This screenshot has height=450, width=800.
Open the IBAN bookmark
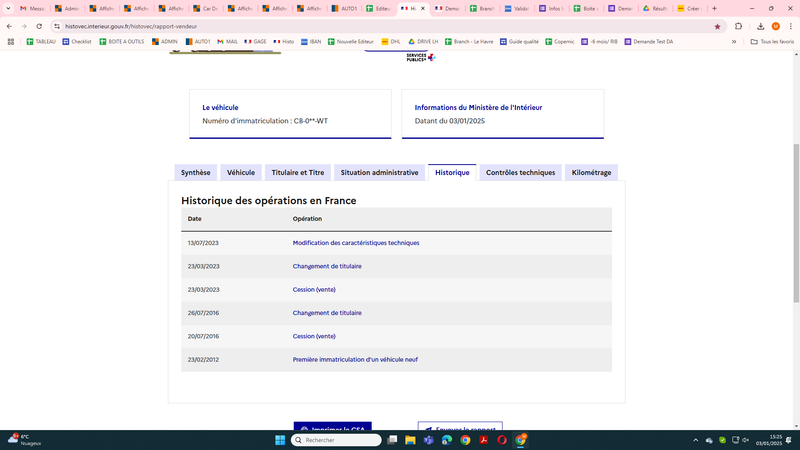click(x=311, y=42)
